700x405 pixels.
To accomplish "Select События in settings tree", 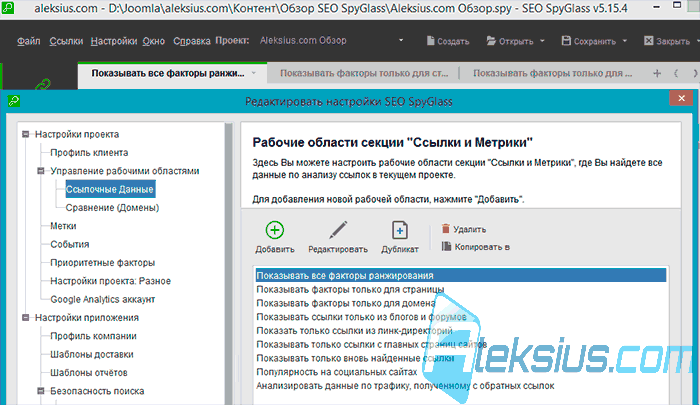I will pyautogui.click(x=70, y=244).
